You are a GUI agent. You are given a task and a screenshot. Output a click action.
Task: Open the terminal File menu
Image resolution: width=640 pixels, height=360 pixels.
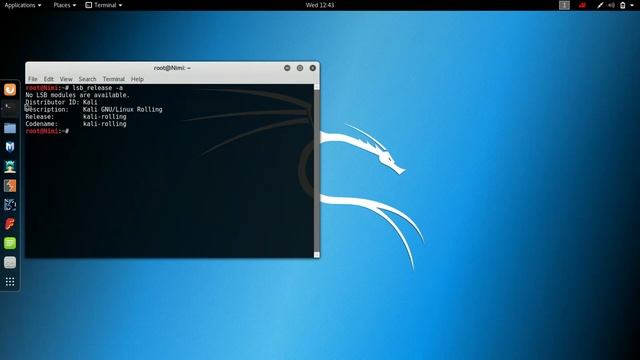tap(33, 79)
